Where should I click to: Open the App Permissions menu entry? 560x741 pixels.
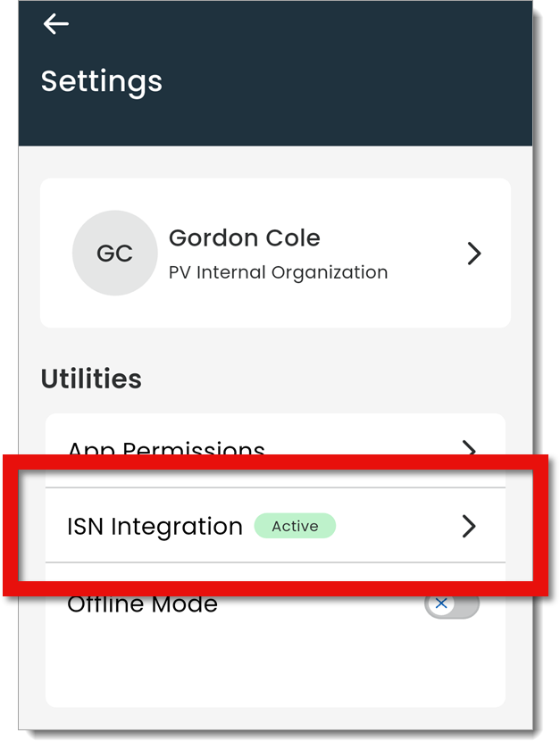(166, 449)
